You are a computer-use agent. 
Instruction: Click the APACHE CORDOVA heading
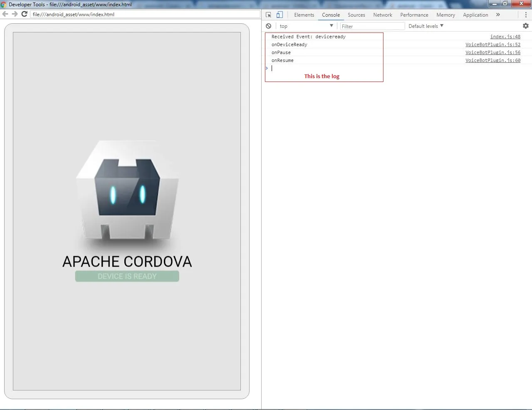click(x=127, y=262)
